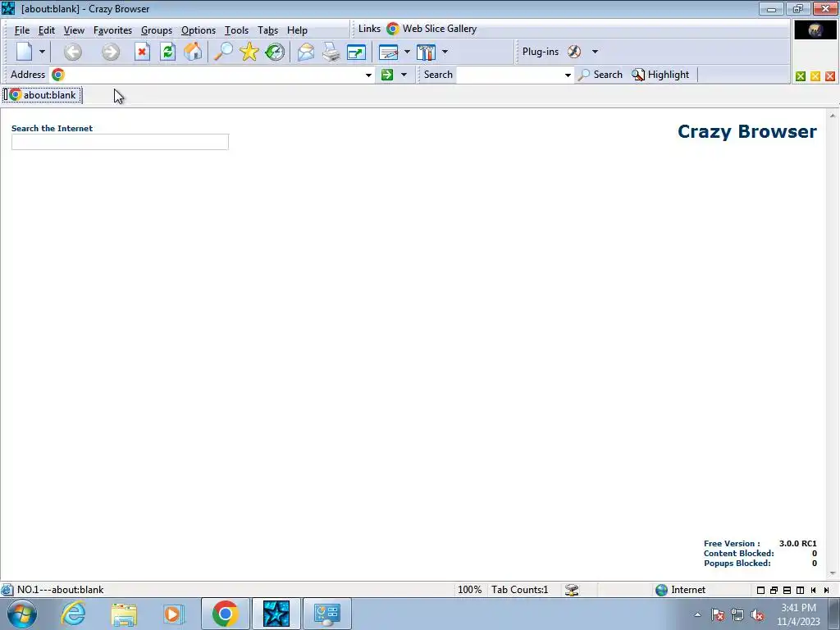
Task: Expand the toolbar Search field dropdown
Action: coord(568,75)
